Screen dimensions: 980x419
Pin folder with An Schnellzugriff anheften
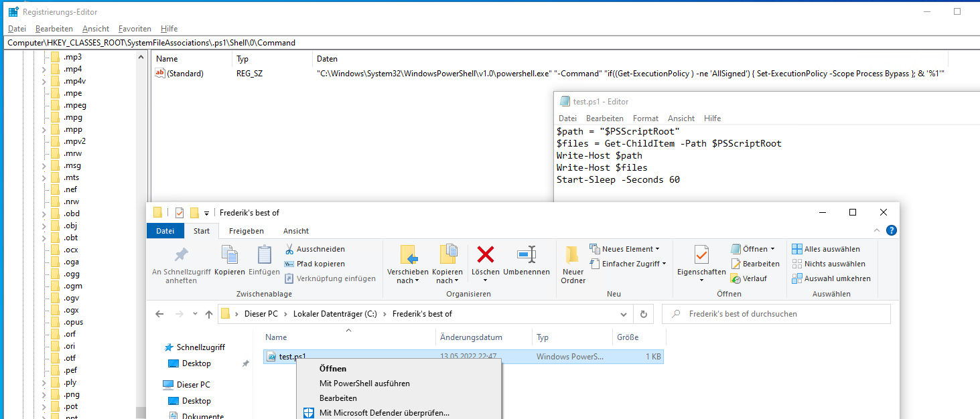[x=182, y=263]
